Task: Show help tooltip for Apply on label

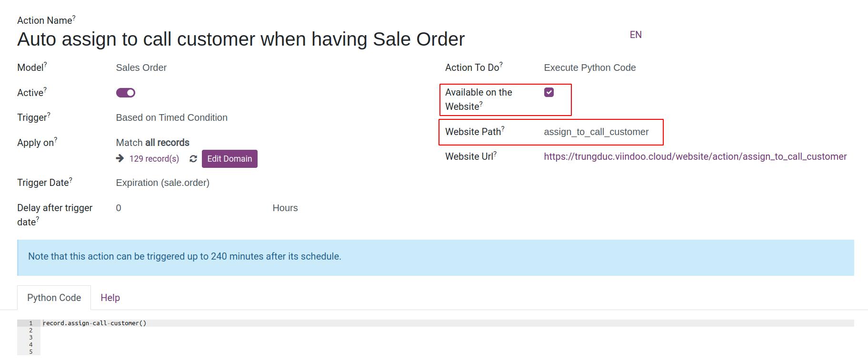Action: pos(56,140)
